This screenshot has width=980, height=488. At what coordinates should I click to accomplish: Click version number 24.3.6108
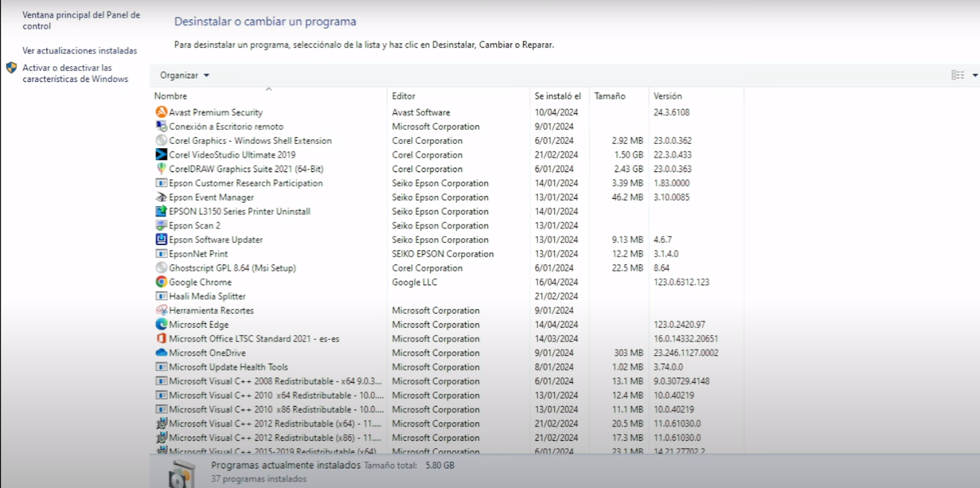(x=671, y=112)
